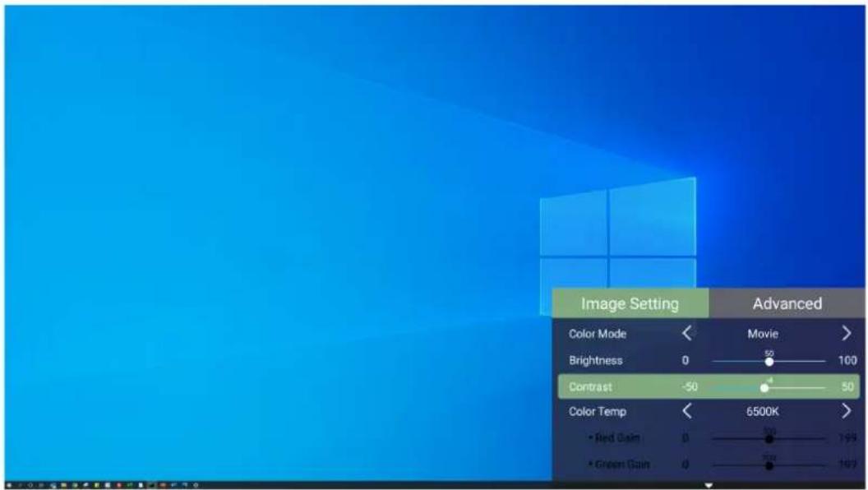Image resolution: width=868 pixels, height=490 pixels.
Task: Lower Color Temp using its left arrow
Action: [x=687, y=411]
